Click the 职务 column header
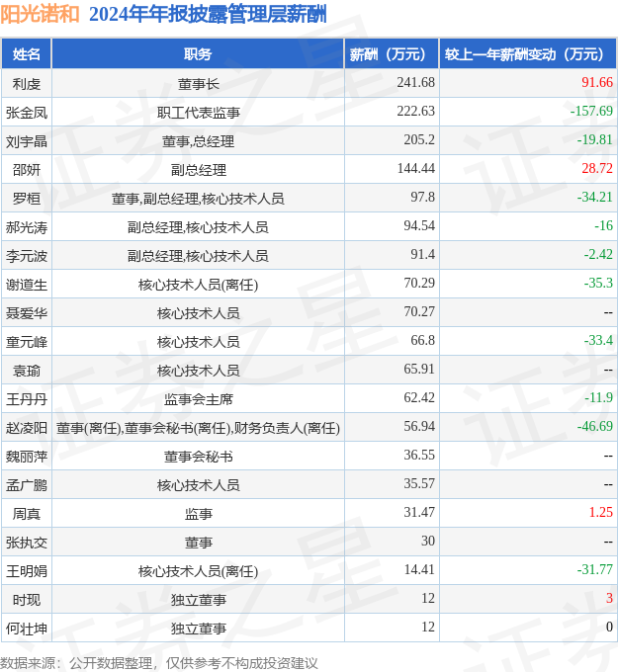Screen dimensions: 618x672 198,54
